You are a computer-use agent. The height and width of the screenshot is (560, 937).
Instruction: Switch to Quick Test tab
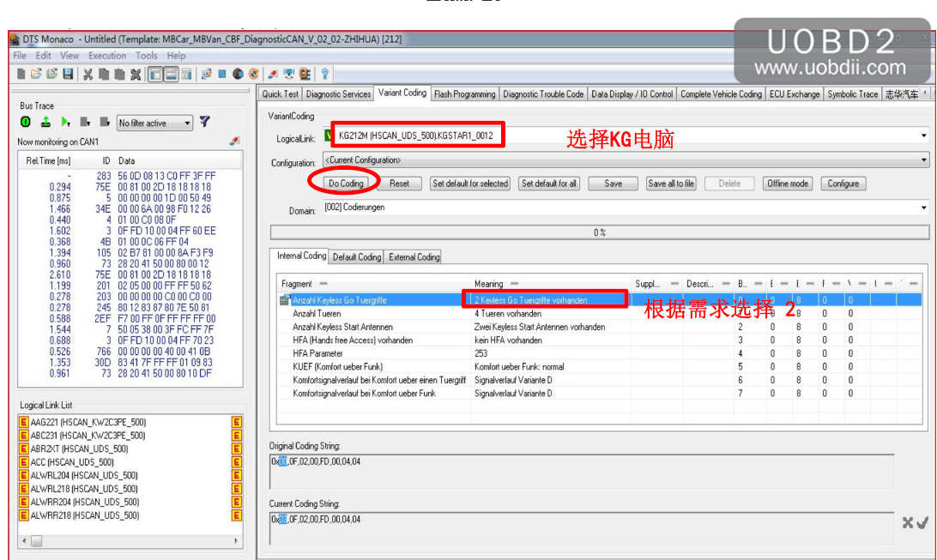click(x=281, y=93)
